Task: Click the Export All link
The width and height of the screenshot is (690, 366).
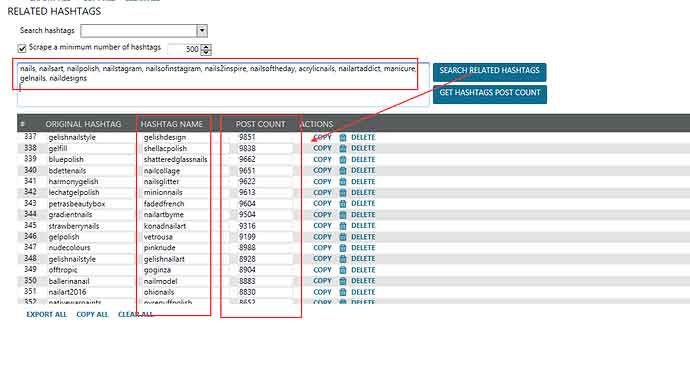Action: coord(47,315)
